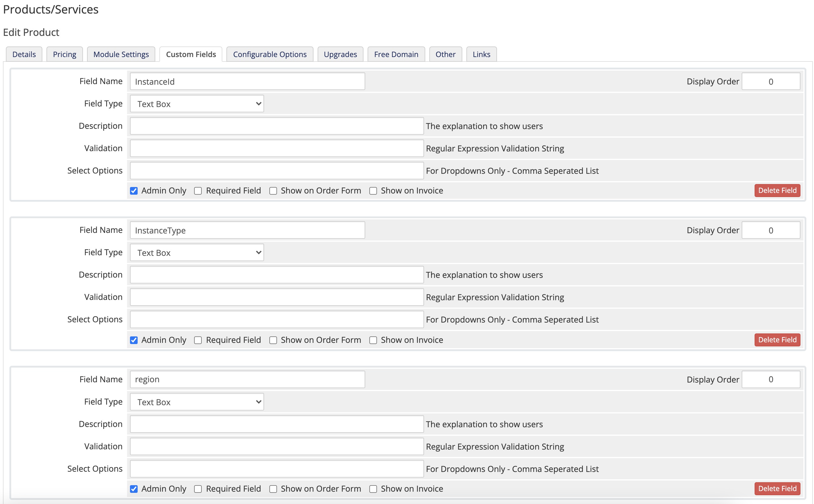This screenshot has height=504, width=814.
Task: Click Description input for InstanceId field
Action: (x=277, y=126)
